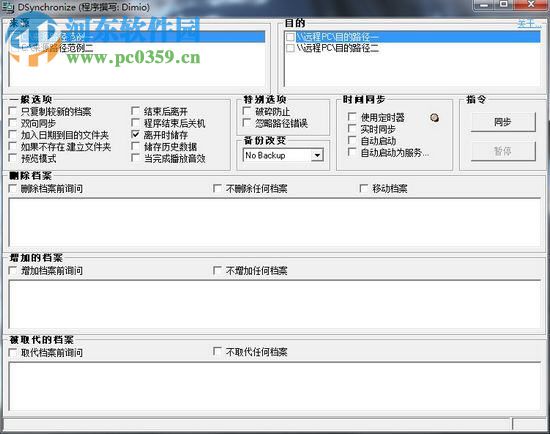Click inside the 增加的档案 list box

click(x=275, y=305)
